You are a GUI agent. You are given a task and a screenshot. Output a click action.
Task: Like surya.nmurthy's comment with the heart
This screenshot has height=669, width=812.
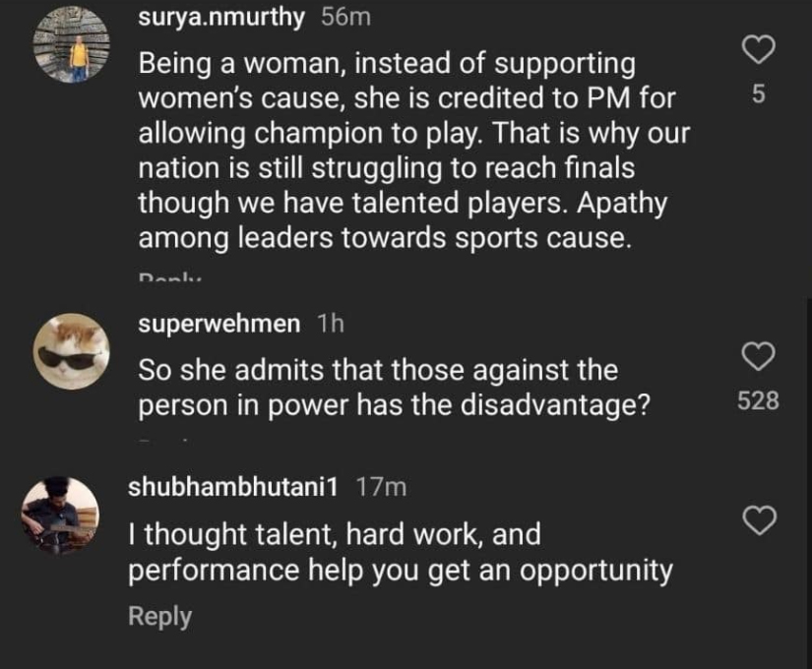(757, 48)
